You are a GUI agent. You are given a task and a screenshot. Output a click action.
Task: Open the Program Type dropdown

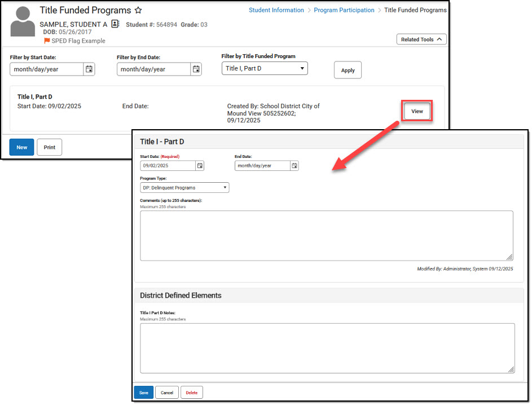coord(183,187)
